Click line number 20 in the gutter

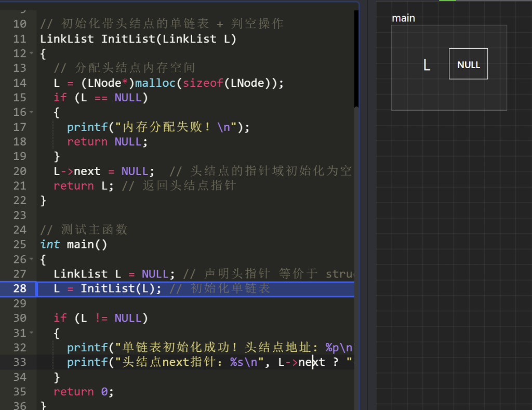pos(20,171)
